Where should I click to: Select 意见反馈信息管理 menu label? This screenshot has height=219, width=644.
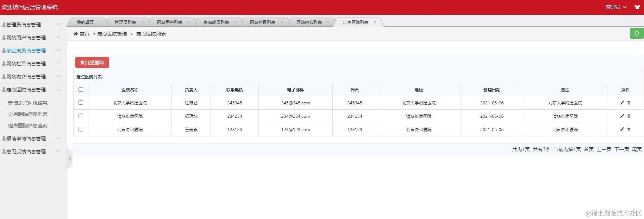click(26, 152)
